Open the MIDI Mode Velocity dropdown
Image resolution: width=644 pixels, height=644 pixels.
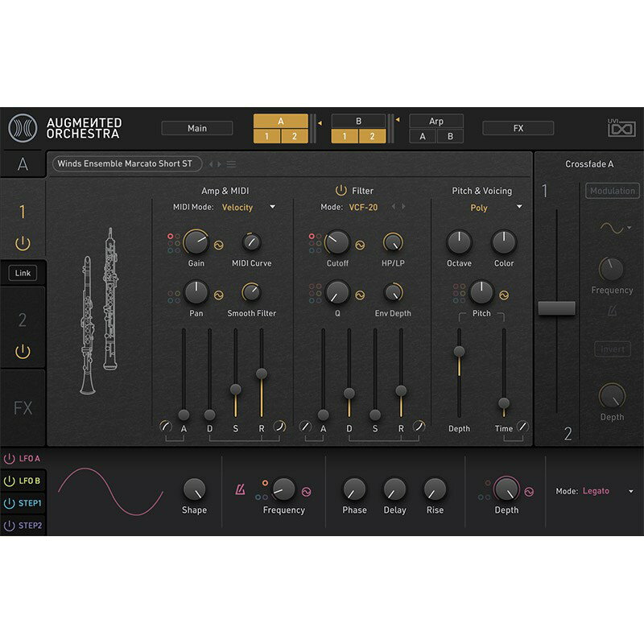click(x=272, y=208)
